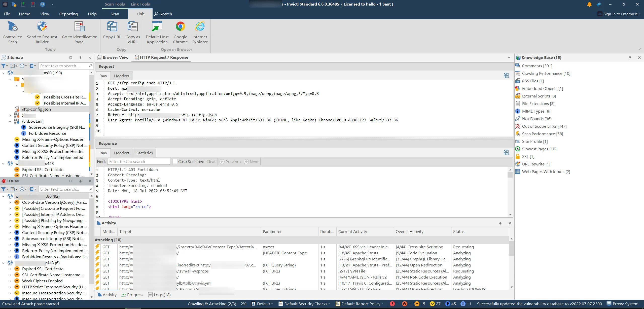The width and height of the screenshot is (644, 309).
Task: Open request Headers tab
Action: click(x=122, y=76)
